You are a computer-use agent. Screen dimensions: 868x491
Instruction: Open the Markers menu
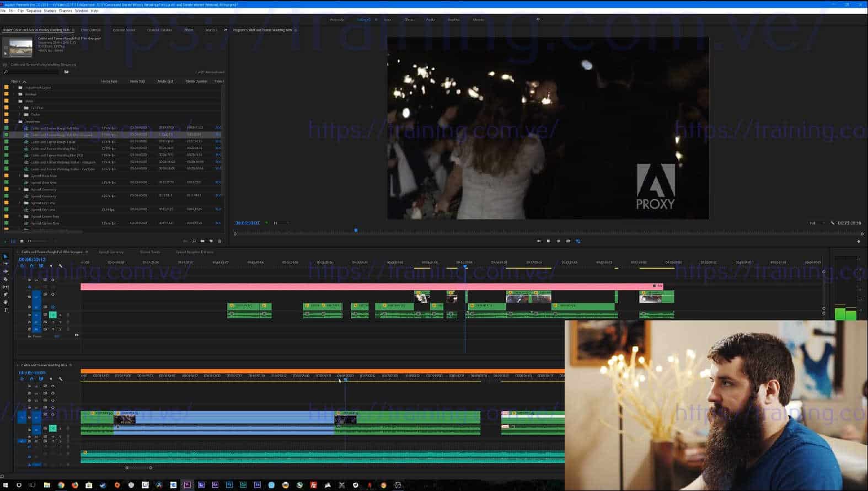pyautogui.click(x=50, y=10)
